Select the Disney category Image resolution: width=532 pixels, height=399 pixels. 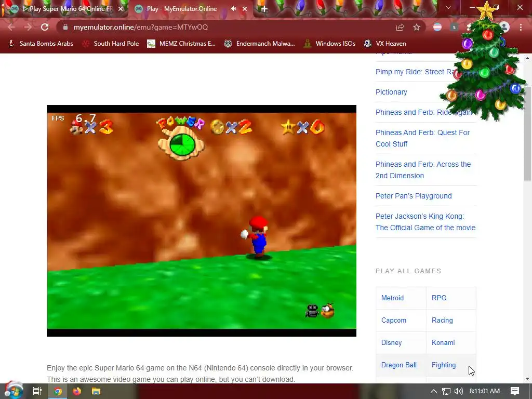(391, 343)
